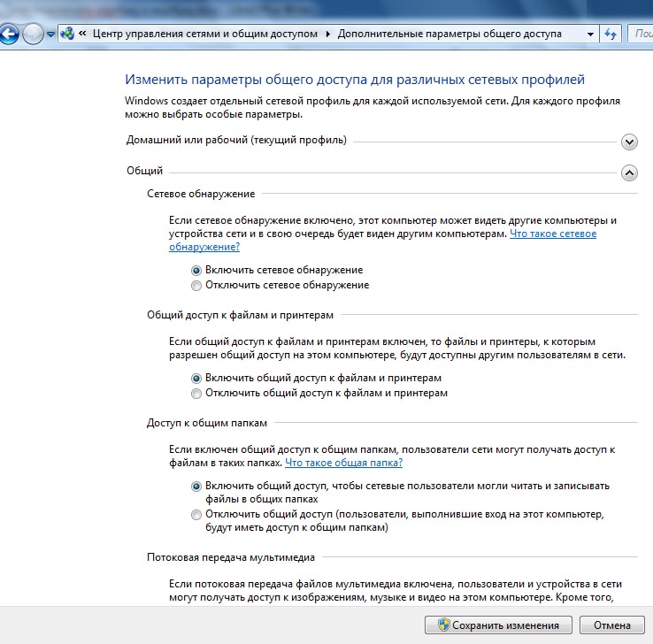Select 'Отключить сетевое обнаружение' radio button
This screenshot has height=644, width=653.
196,286
